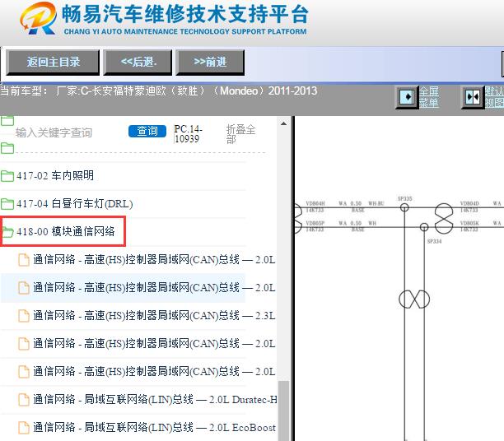Image resolution: width=504 pixels, height=441 pixels.
Task: Open the 全屏菜单 text link
Action: pos(429,97)
